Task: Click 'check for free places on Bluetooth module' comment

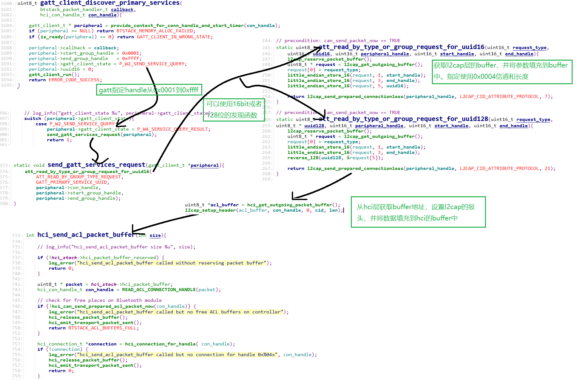Action: point(100,301)
